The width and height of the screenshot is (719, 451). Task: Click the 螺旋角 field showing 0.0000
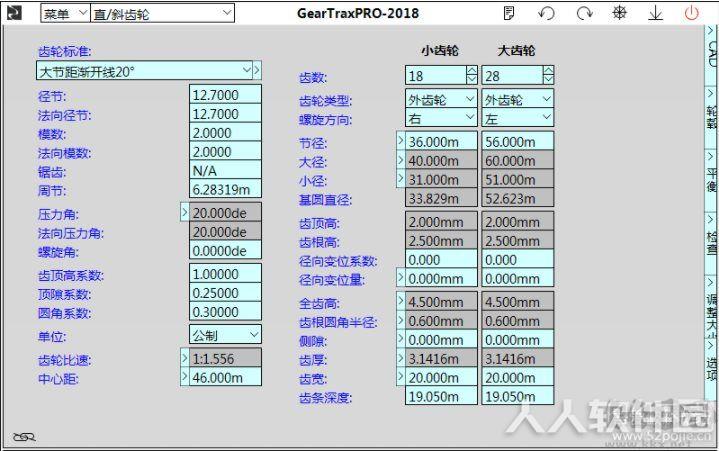[225, 250]
